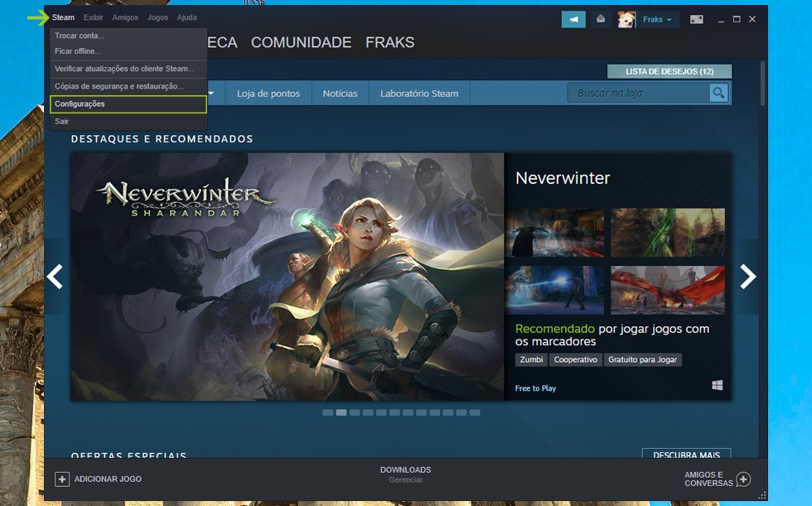
Task: Open the envelope notifications inbox icon
Action: pyautogui.click(x=601, y=19)
